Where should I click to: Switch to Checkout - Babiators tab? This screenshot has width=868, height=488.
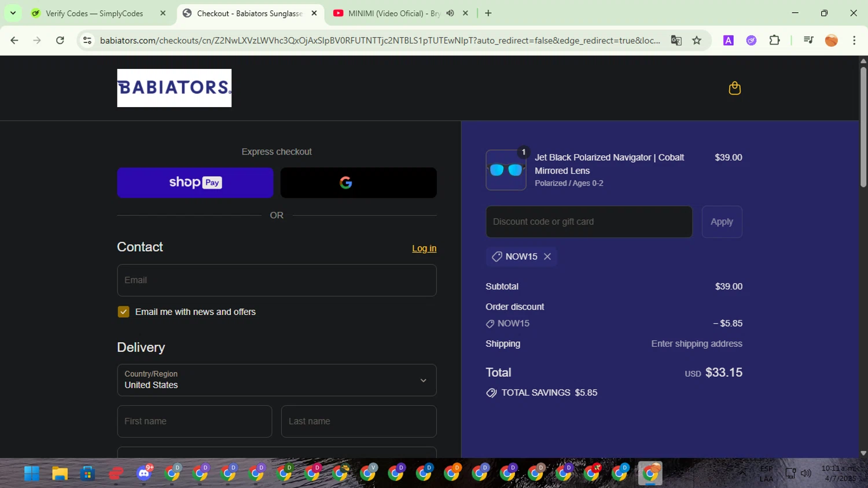[x=249, y=13]
